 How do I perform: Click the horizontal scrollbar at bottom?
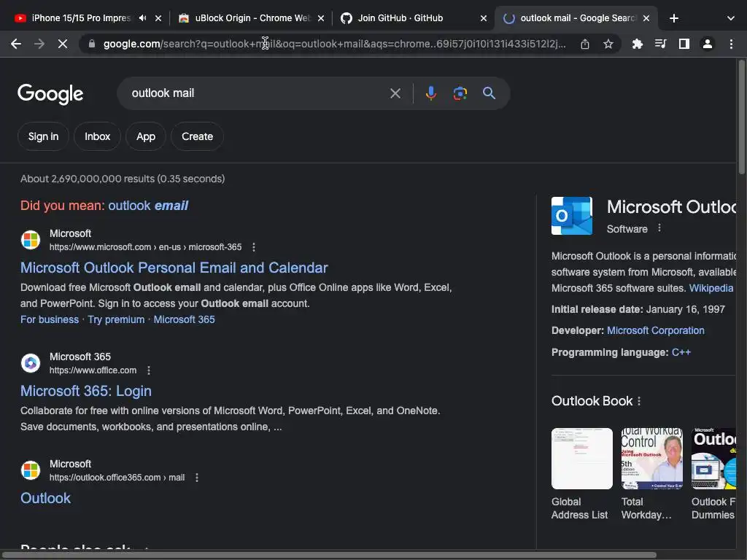pos(330,555)
